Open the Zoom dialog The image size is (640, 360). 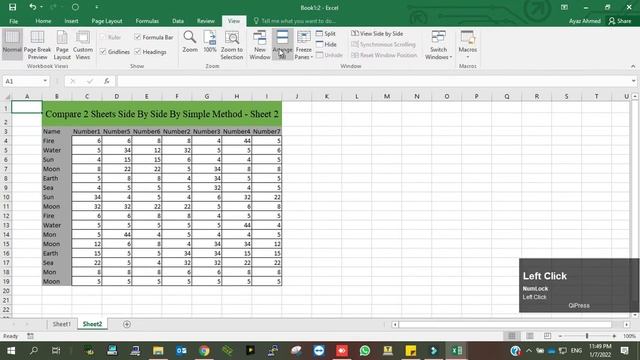(x=190, y=42)
